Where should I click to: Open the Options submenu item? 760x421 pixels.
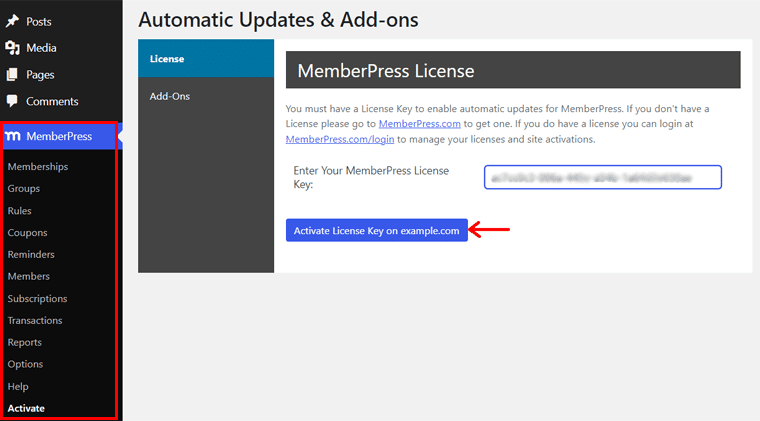point(25,364)
